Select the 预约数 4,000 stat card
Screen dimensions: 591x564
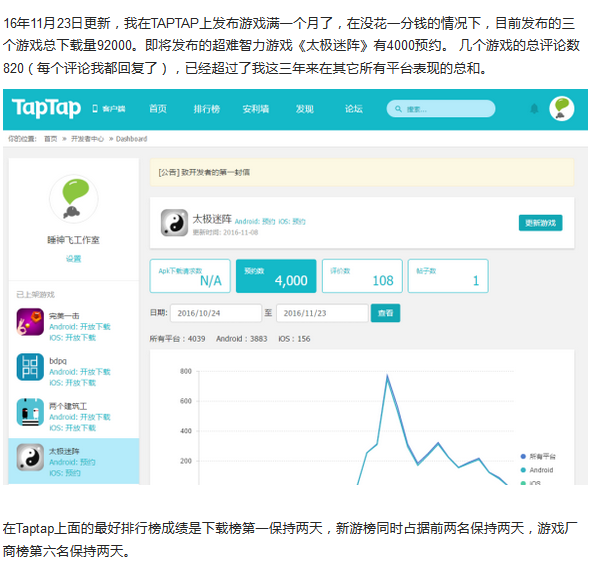point(276,276)
